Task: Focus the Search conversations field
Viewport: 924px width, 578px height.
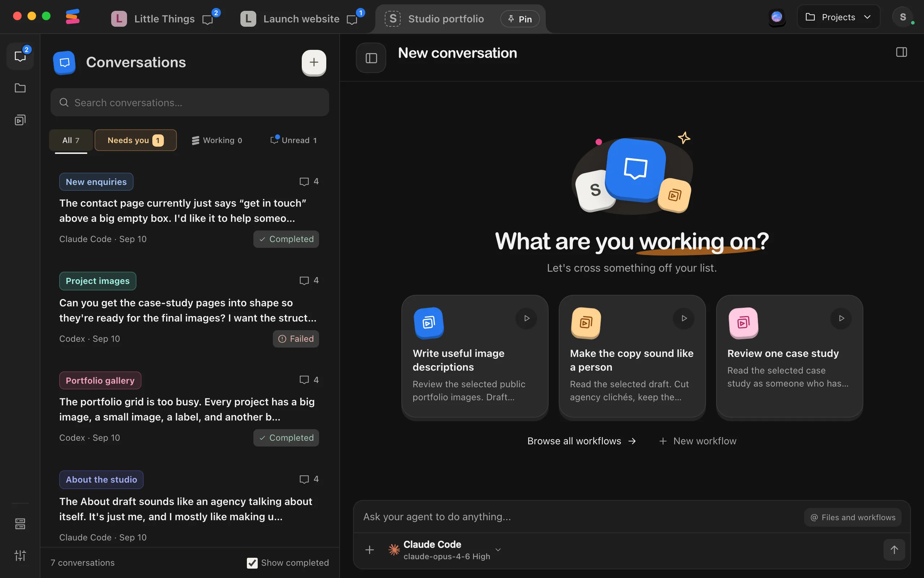Action: [190, 103]
